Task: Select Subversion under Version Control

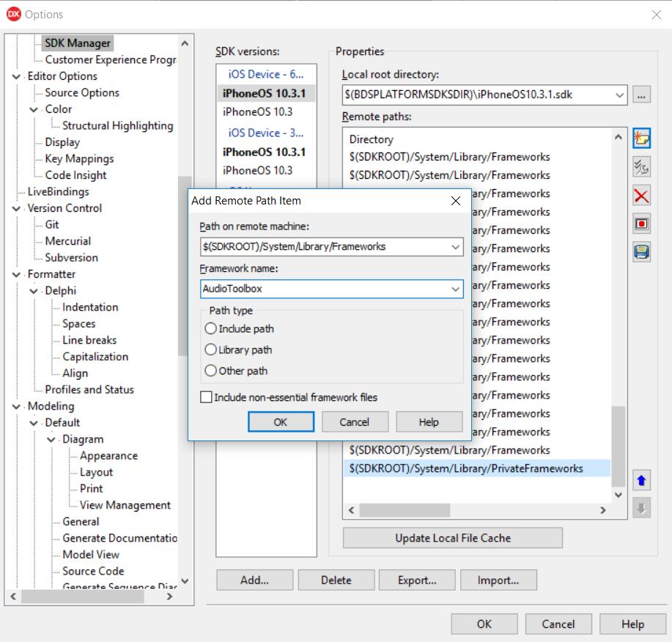Action: pos(72,257)
